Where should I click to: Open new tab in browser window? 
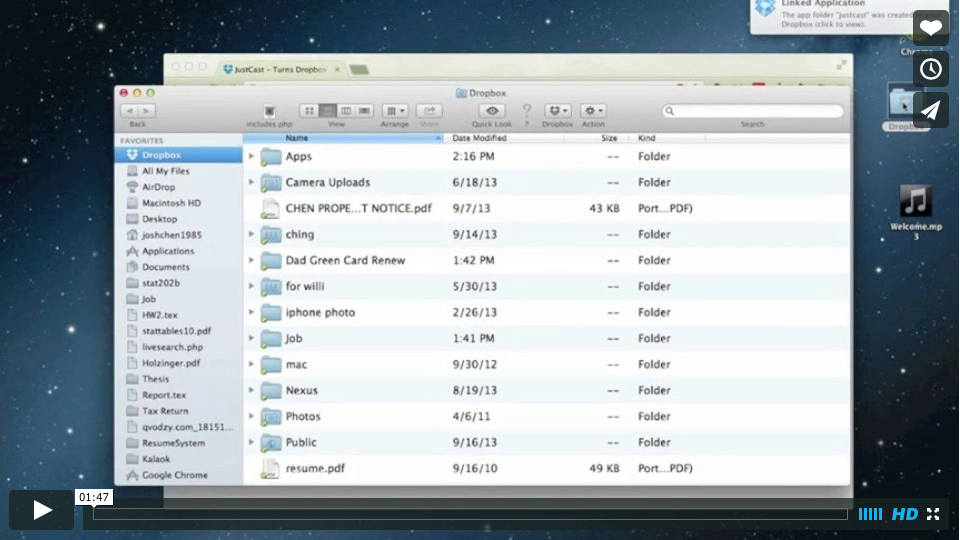(x=359, y=70)
